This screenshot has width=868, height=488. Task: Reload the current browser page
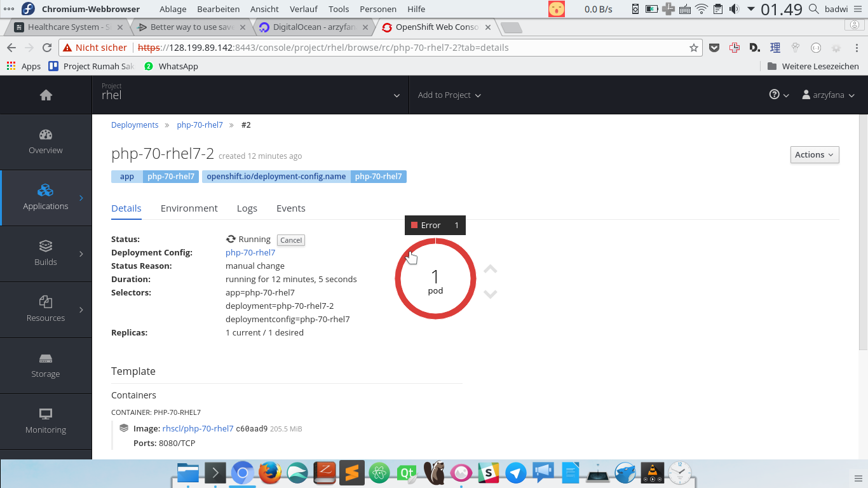tap(46, 48)
